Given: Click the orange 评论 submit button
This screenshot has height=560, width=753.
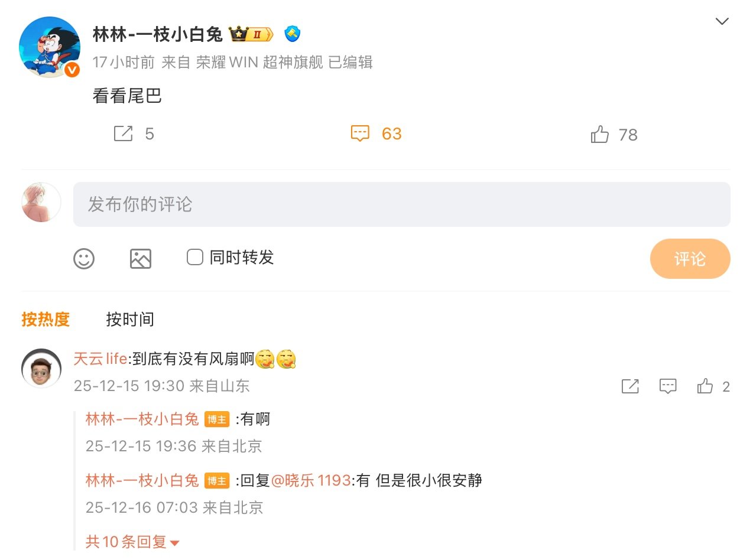Looking at the screenshot, I should point(690,259).
